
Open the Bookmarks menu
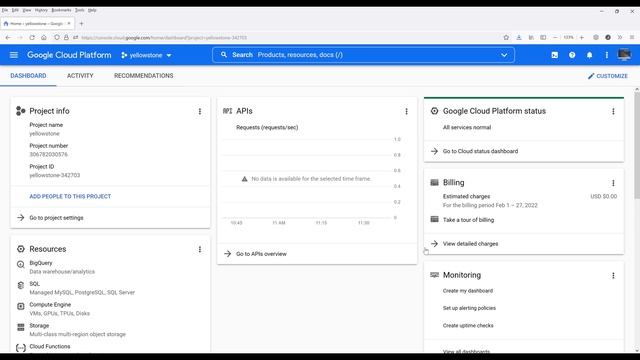61,10
